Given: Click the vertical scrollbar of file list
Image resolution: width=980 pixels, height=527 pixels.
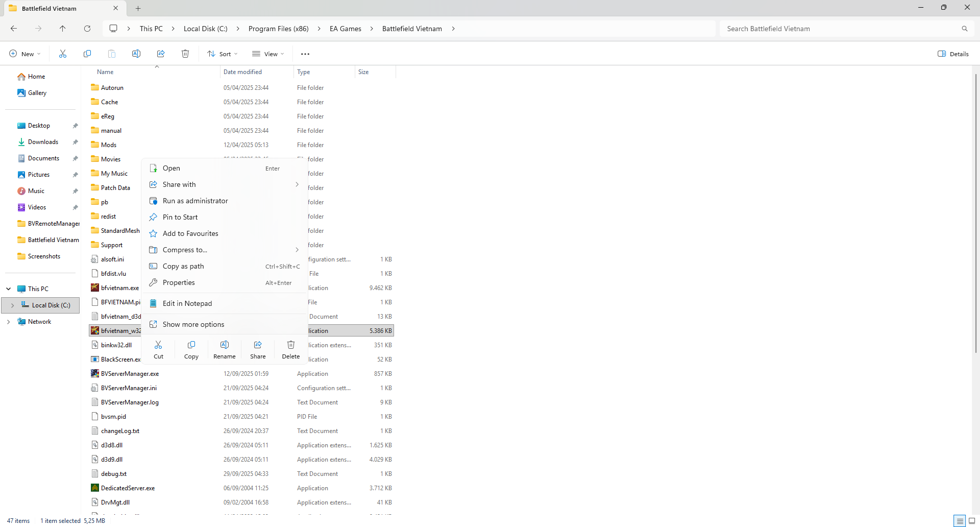Looking at the screenshot, I should (x=975, y=214).
